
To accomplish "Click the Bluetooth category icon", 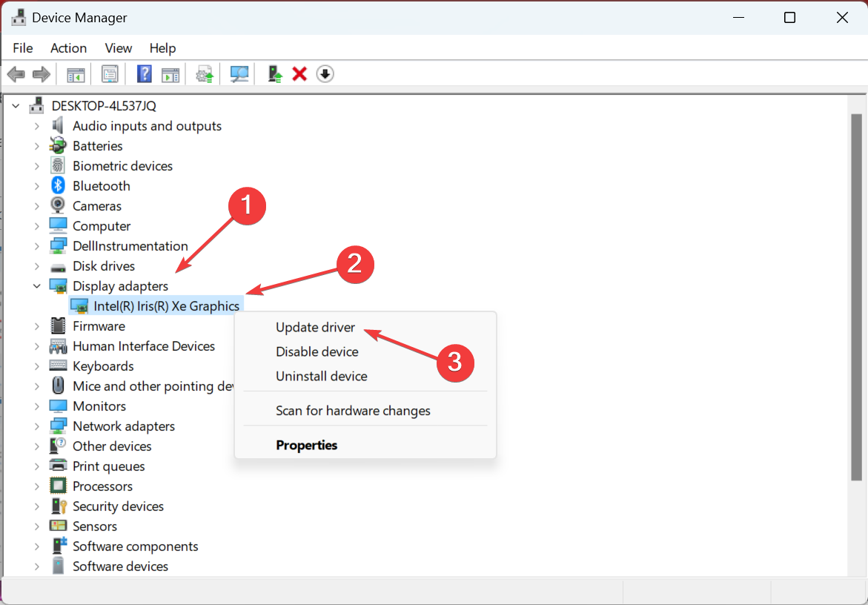I will pyautogui.click(x=58, y=185).
